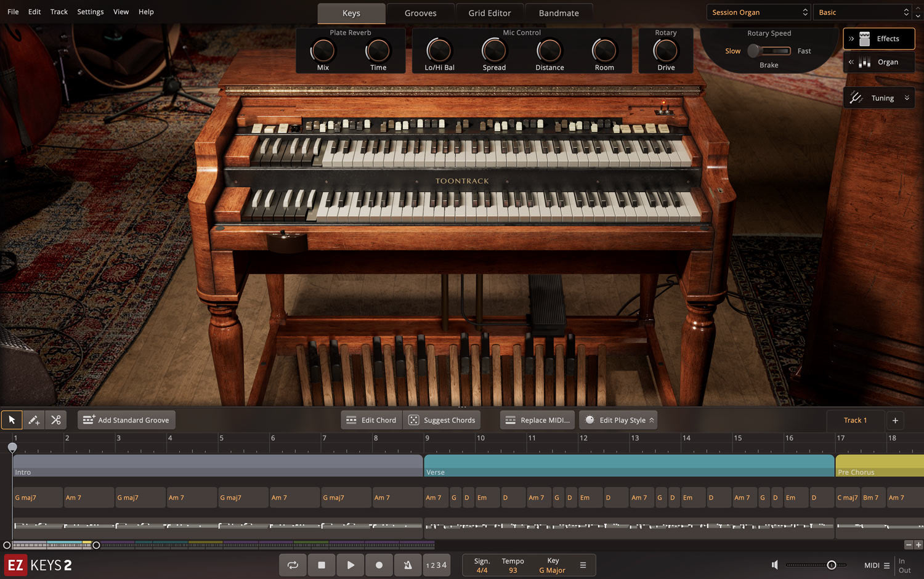Viewport: 924px width, 579px height.
Task: Click the Effects pedal icon
Action: (865, 38)
